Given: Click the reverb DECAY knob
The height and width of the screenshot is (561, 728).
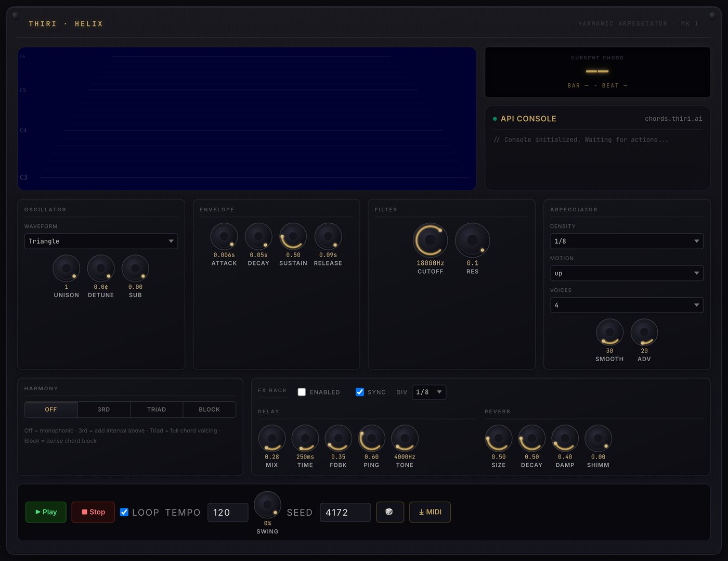Looking at the screenshot, I should 532,439.
